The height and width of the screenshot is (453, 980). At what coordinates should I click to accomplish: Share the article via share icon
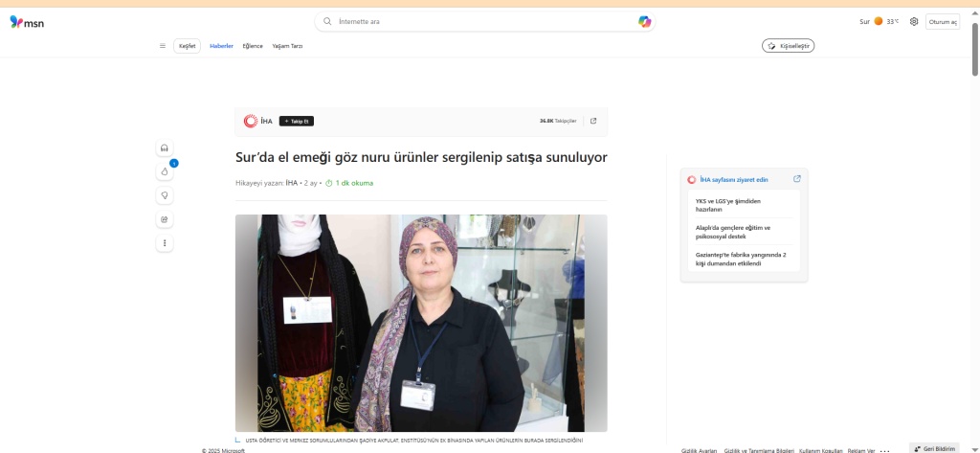tap(165, 219)
